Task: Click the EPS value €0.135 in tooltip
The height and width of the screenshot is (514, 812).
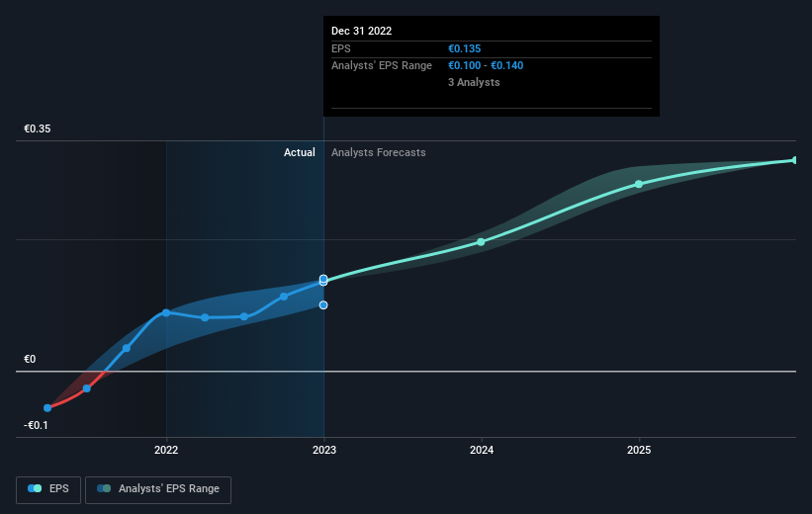Action: [465, 48]
